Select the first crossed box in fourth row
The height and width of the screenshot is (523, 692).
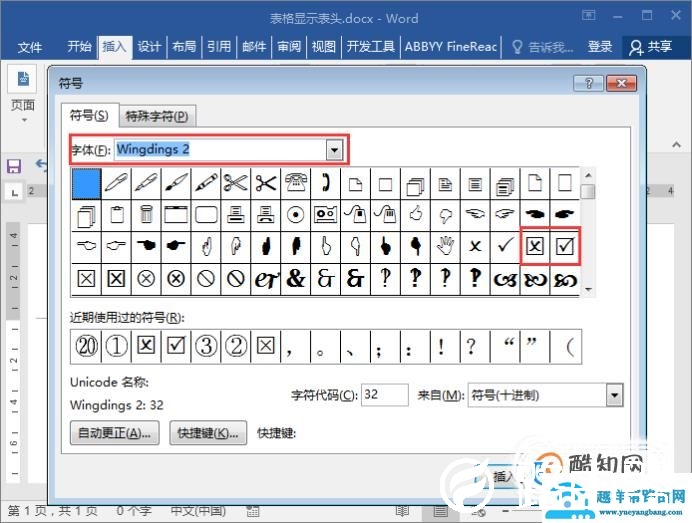coord(86,278)
